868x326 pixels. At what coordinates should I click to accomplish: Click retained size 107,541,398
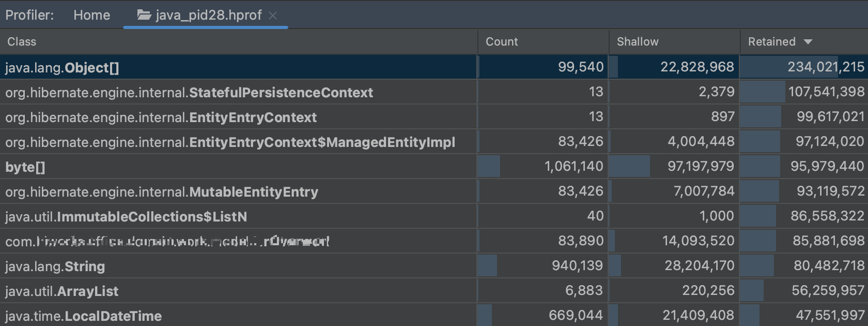[826, 92]
